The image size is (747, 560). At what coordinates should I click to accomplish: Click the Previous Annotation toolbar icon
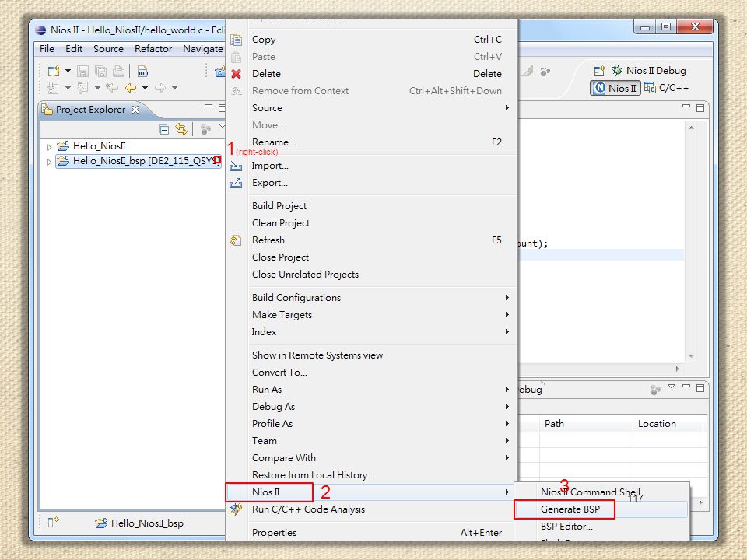click(x=83, y=88)
